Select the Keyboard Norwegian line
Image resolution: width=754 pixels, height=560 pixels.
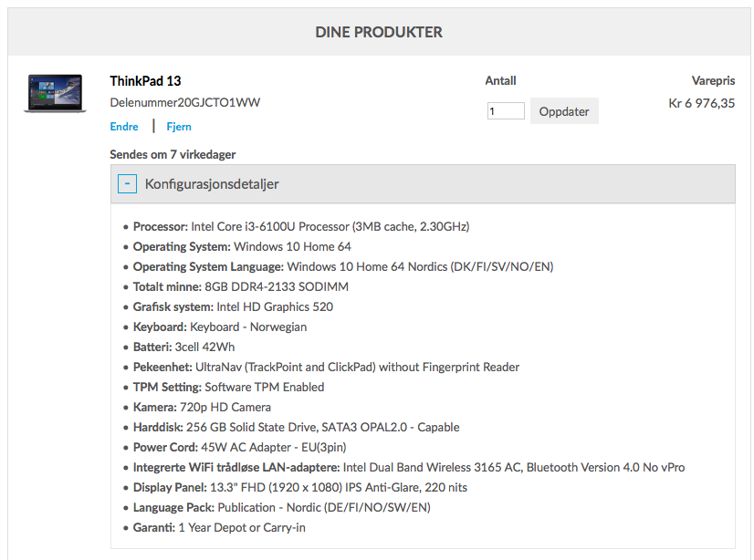pyautogui.click(x=220, y=327)
